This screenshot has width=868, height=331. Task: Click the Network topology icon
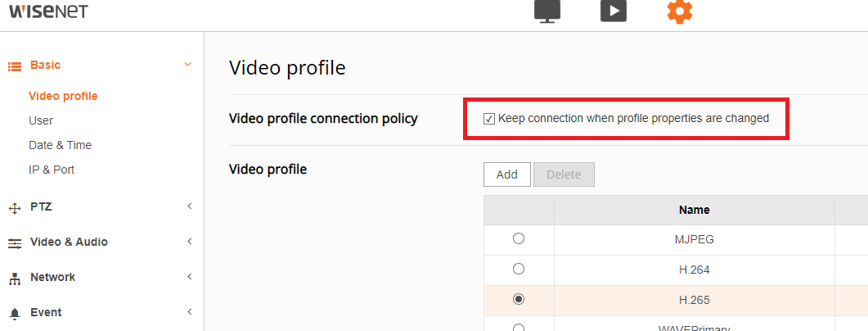point(14,279)
